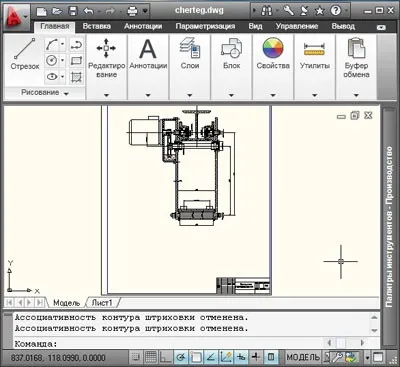Open the wrench tool in the title bar

coord(288,11)
